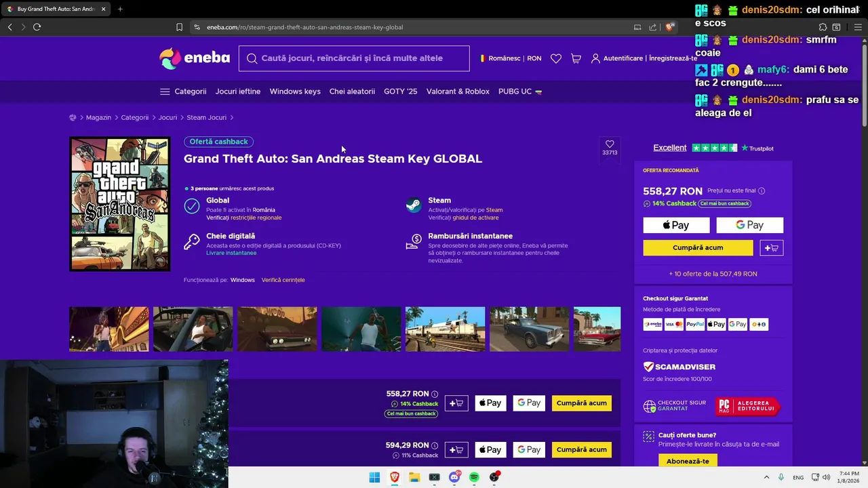868x488 pixels.
Task: Bookmark this page via the bookmark icon
Action: coord(179,27)
